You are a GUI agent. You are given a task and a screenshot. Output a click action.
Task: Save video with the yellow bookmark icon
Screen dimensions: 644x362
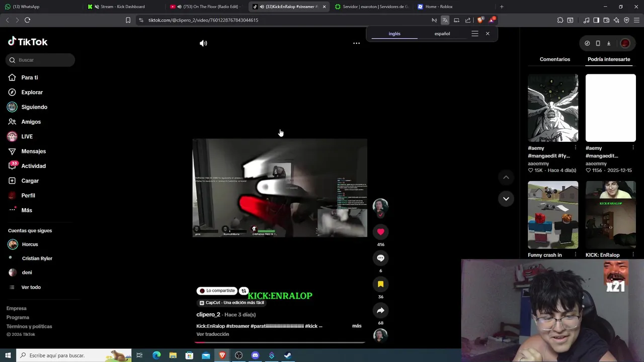380,284
